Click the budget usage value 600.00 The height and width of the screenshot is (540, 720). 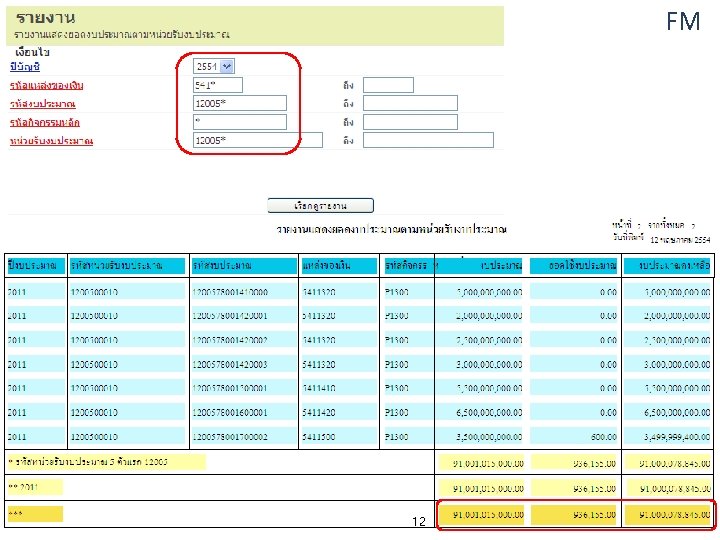click(603, 437)
